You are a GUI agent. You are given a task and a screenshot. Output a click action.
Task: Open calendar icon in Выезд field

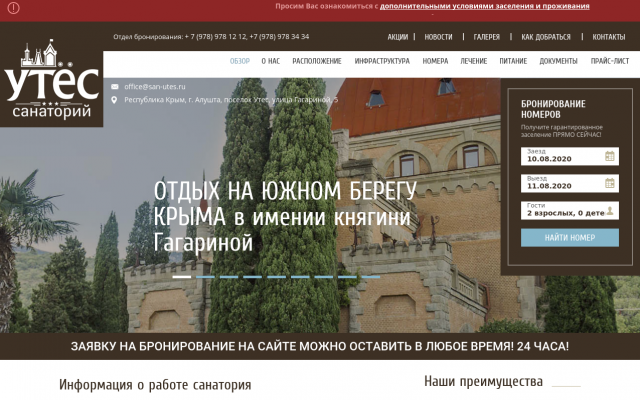pos(609,183)
